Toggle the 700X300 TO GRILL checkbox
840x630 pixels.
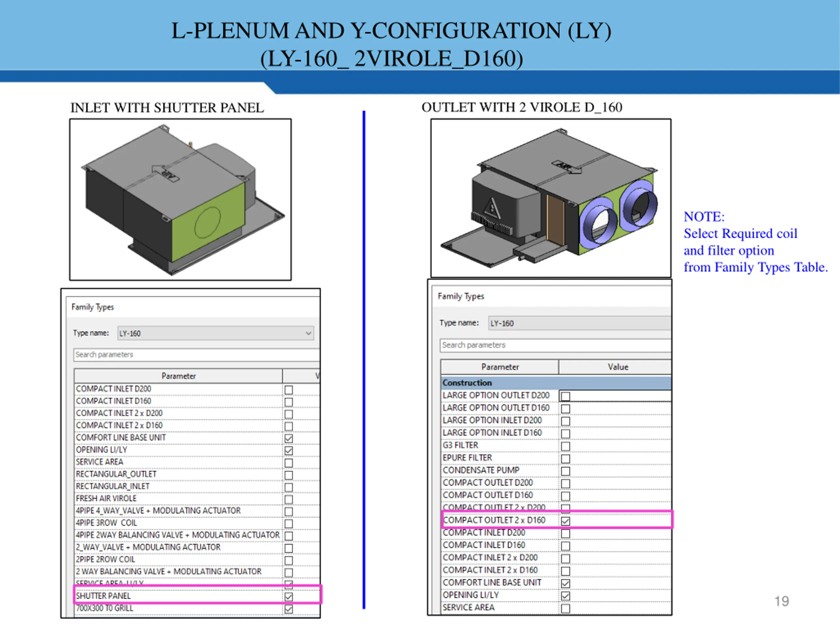[289, 609]
